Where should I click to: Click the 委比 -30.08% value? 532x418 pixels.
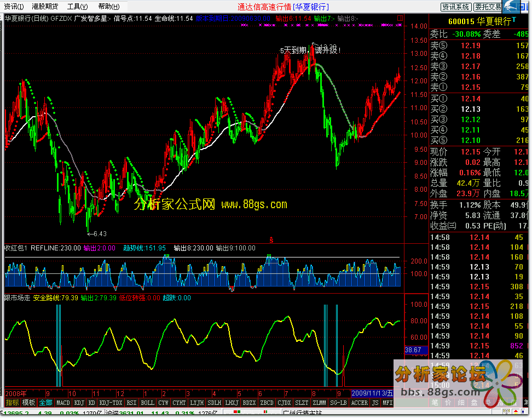coord(467,35)
